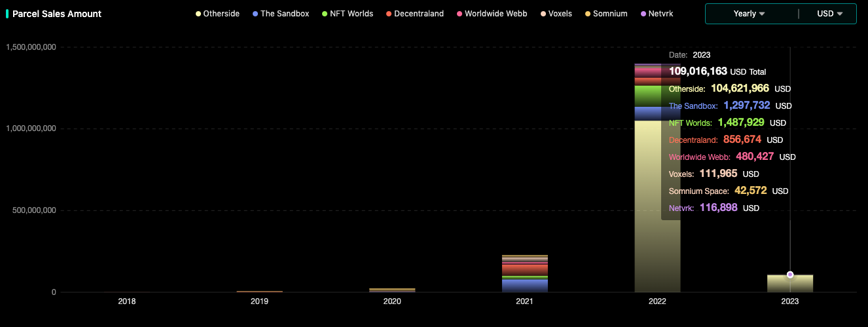Click the 2018 x-axis label
868x327 pixels.
tap(128, 301)
